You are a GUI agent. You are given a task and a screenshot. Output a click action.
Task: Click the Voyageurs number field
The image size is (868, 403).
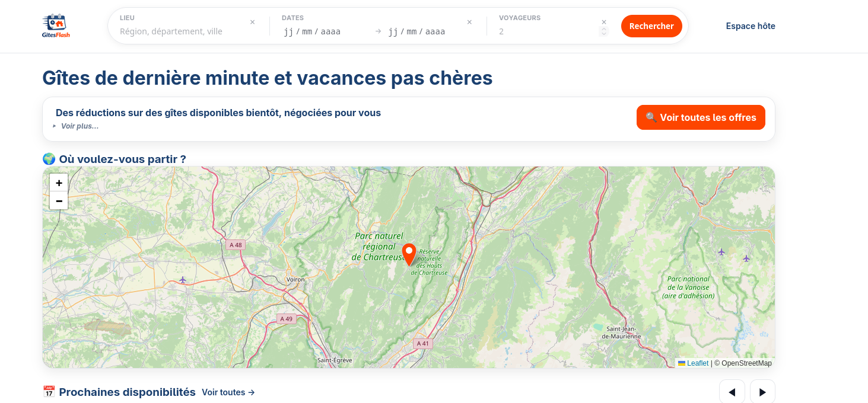tap(546, 31)
